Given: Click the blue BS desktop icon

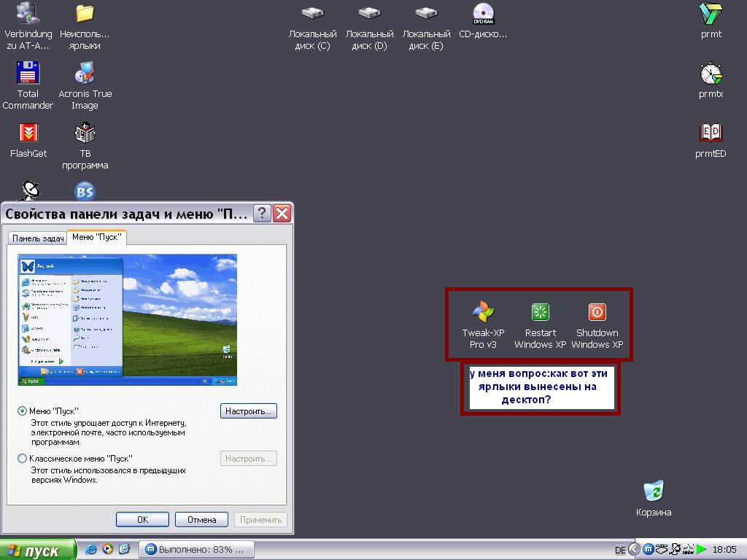Looking at the screenshot, I should point(85,192).
